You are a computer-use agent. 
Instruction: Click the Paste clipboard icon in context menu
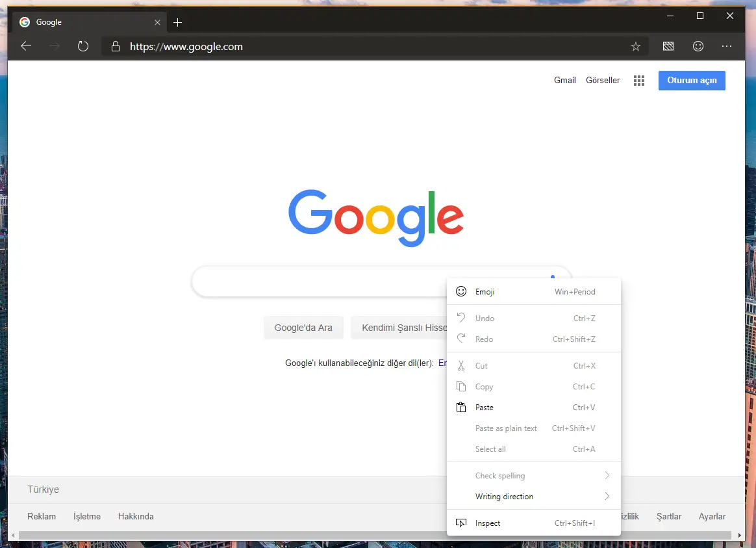[461, 407]
